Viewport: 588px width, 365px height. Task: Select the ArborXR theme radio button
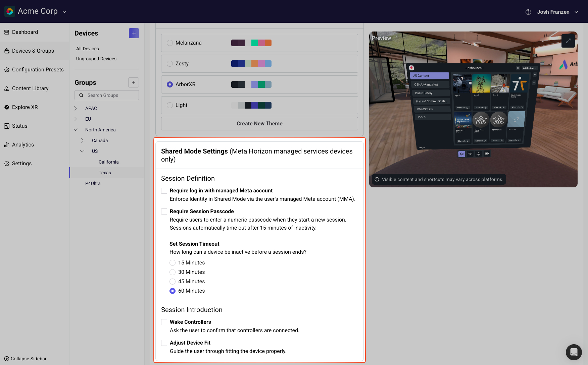170,84
